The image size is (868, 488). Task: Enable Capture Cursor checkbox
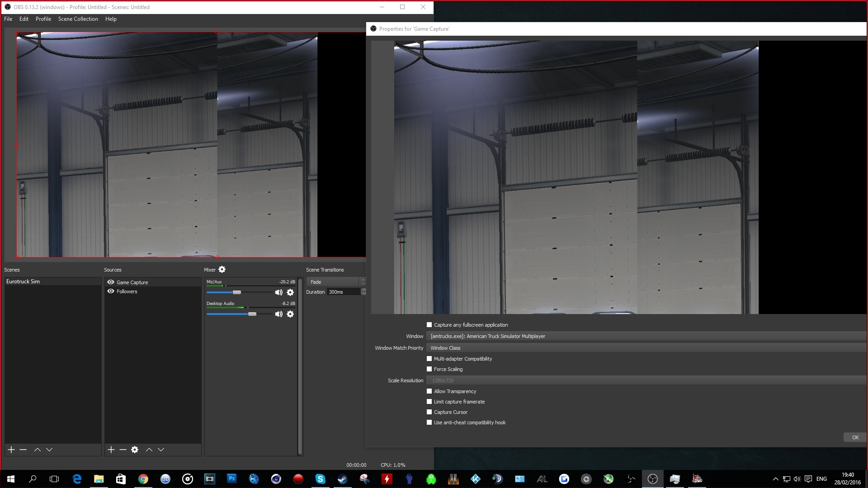click(429, 412)
